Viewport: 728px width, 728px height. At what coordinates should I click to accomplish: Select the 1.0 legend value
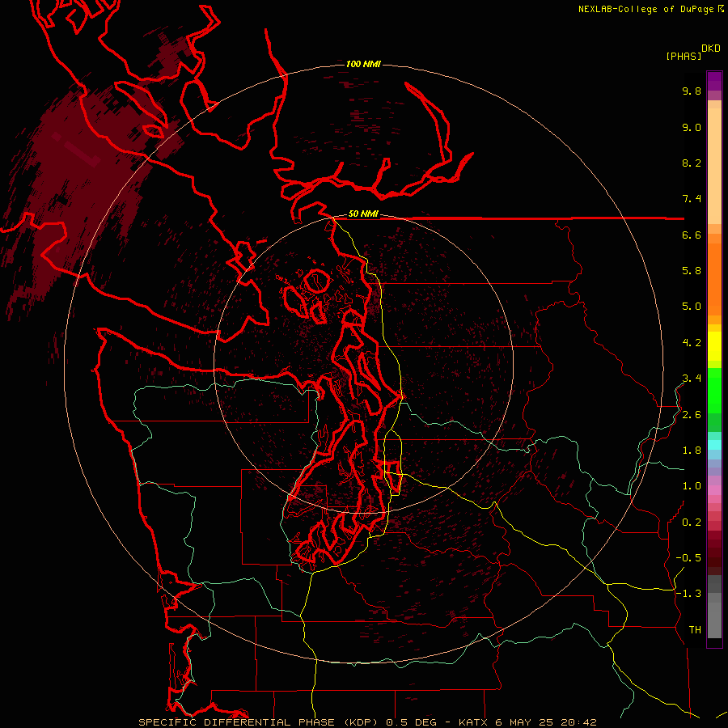[692, 486]
